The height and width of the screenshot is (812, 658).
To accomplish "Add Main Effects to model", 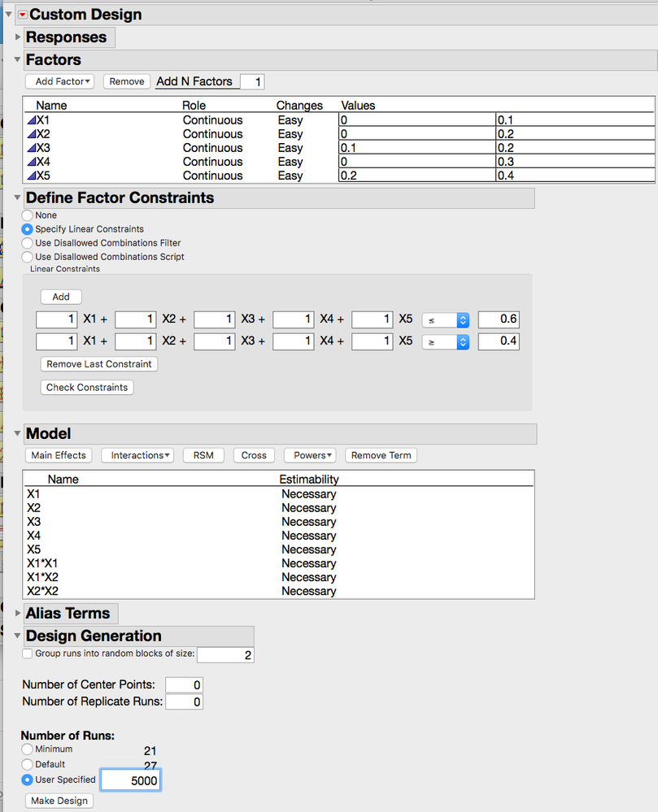I will (x=59, y=455).
